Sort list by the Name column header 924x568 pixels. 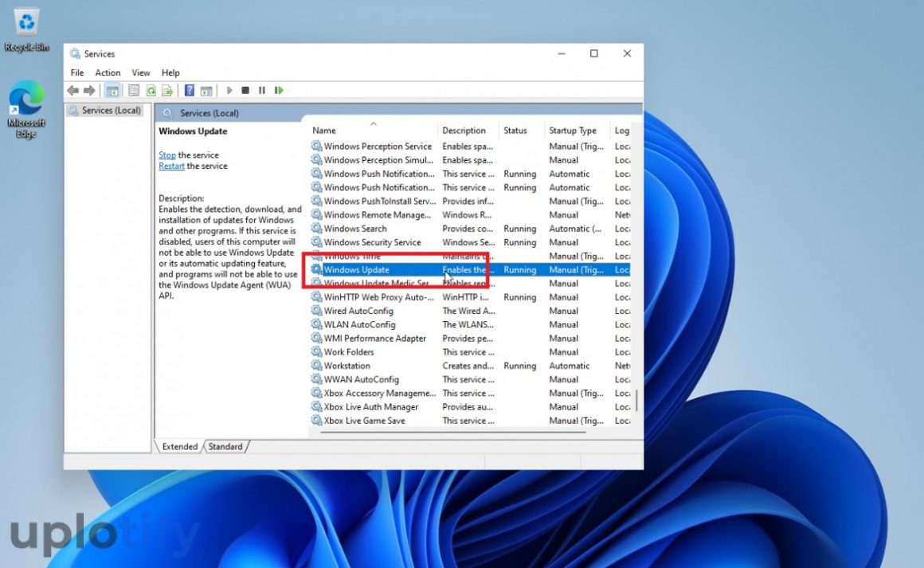coord(324,131)
